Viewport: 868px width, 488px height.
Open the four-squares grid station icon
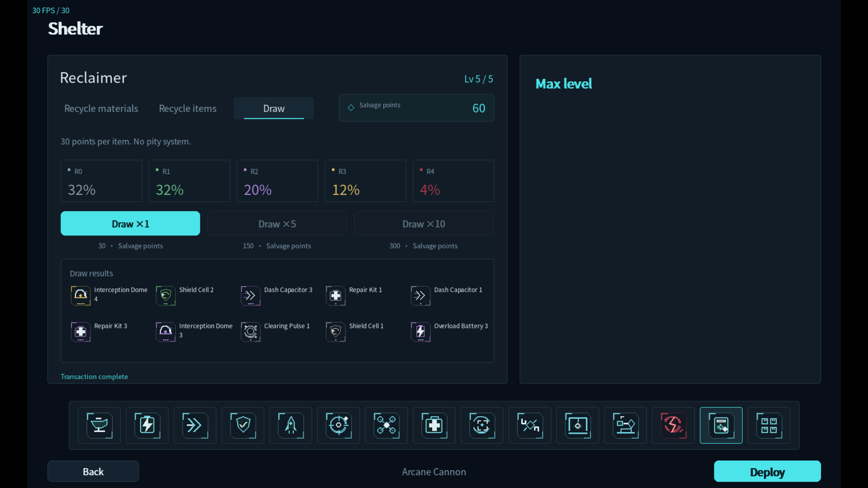click(x=769, y=425)
